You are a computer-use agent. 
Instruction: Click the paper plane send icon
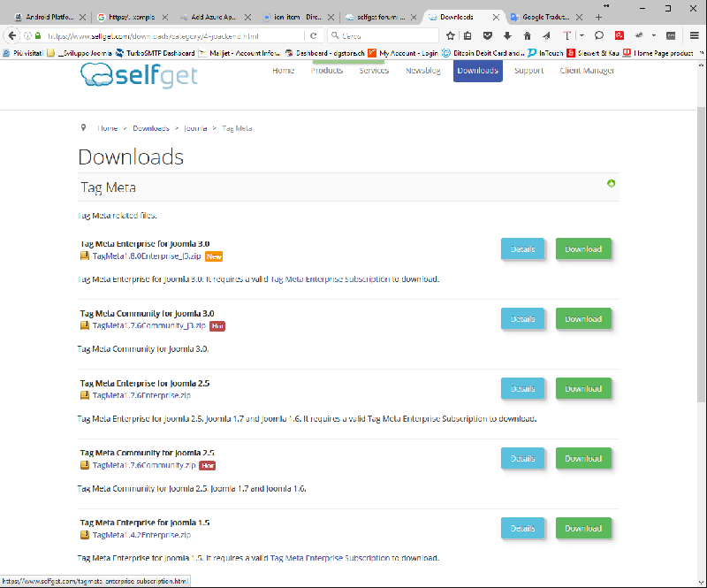(546, 35)
